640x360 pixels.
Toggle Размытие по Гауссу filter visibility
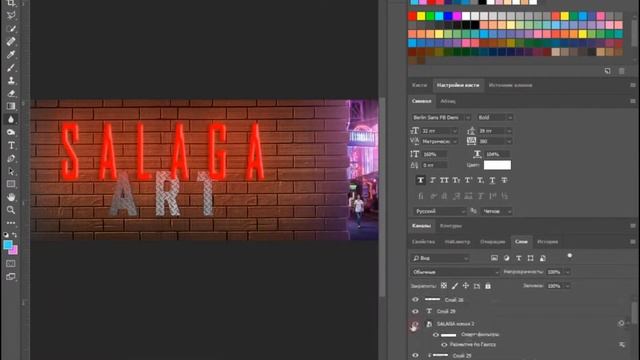coord(444,344)
